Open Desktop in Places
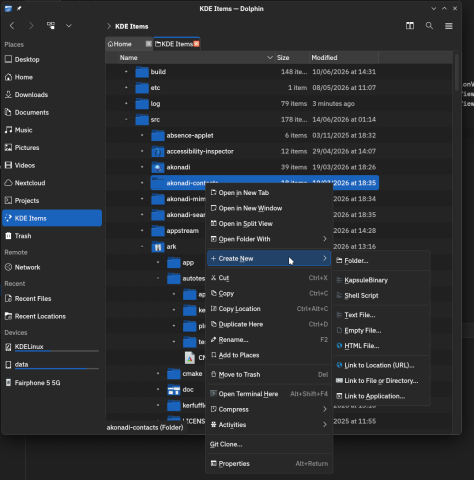 tap(52, 59)
